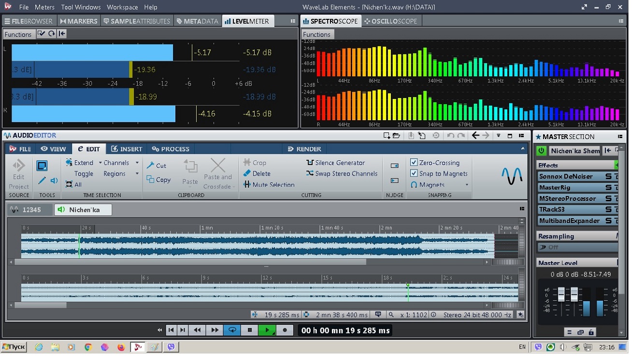Toggle the Loop button in transport bar
The height and width of the screenshot is (362, 644).
[x=232, y=330]
